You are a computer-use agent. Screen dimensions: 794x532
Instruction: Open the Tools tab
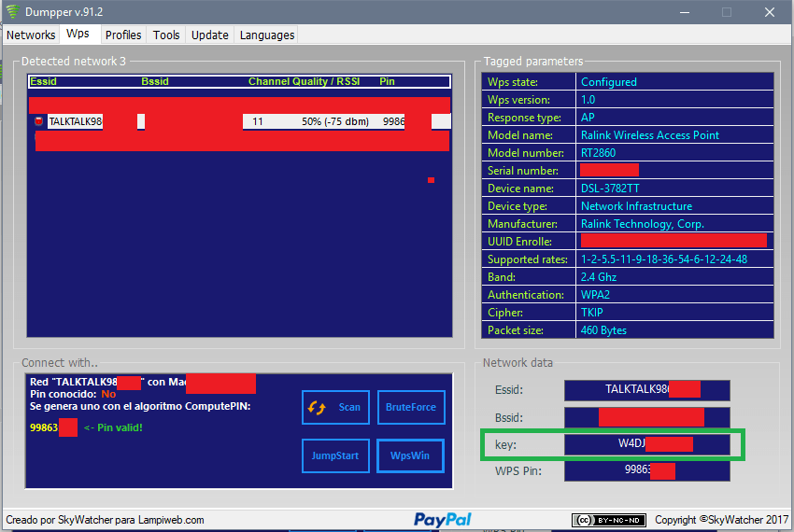166,35
